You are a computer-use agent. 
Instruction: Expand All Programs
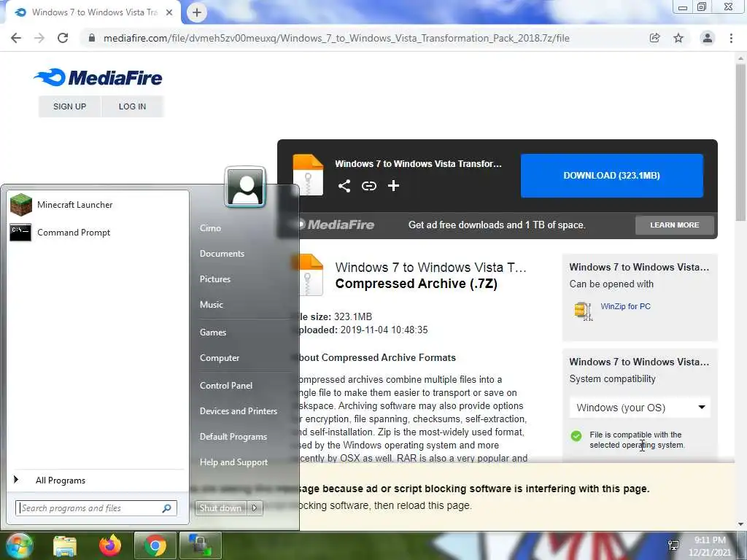pos(60,481)
